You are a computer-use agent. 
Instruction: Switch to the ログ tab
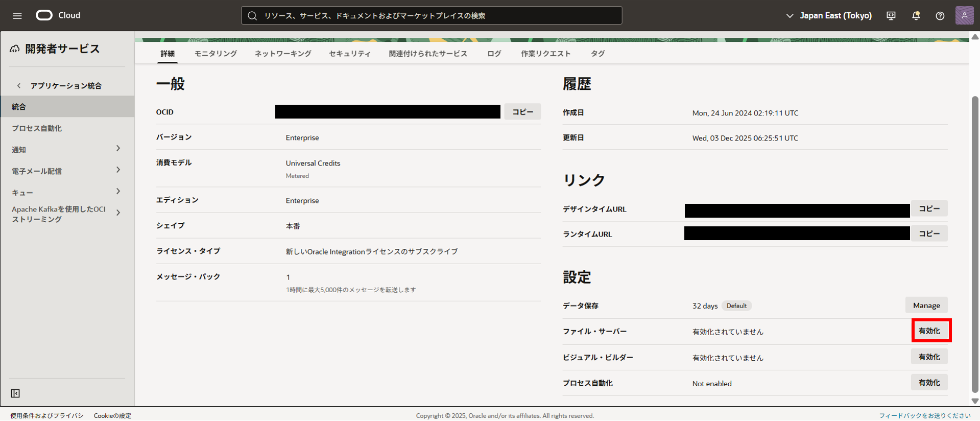[x=494, y=54]
